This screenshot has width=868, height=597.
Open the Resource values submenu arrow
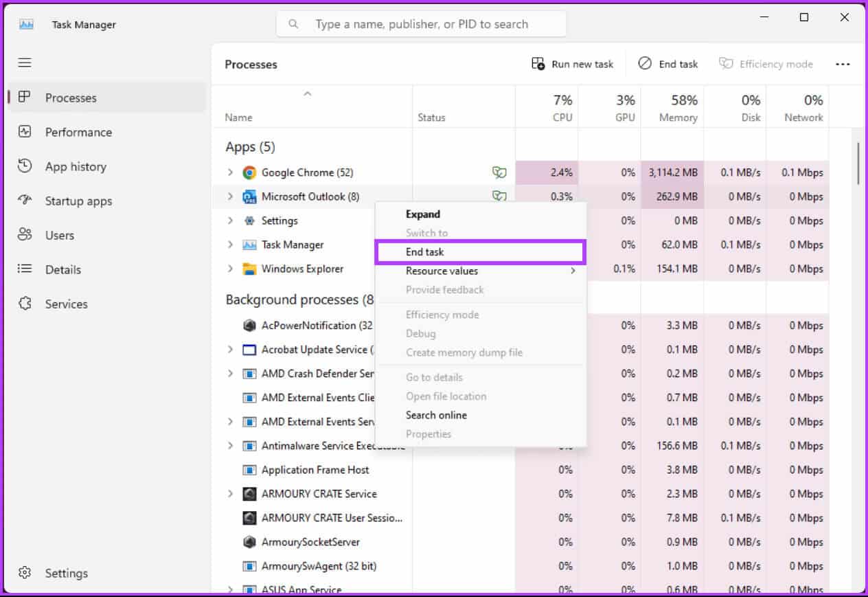click(x=573, y=271)
